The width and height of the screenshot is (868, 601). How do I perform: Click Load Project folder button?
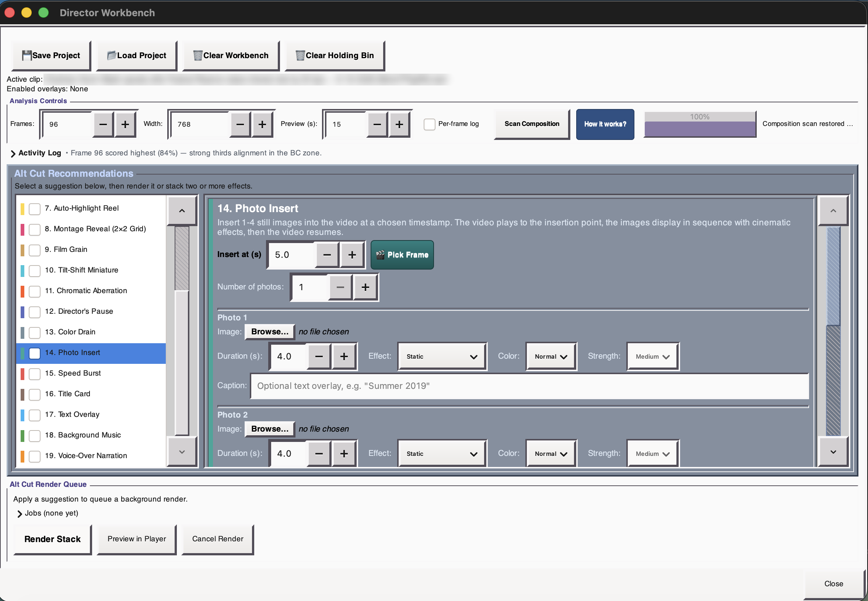pos(137,55)
